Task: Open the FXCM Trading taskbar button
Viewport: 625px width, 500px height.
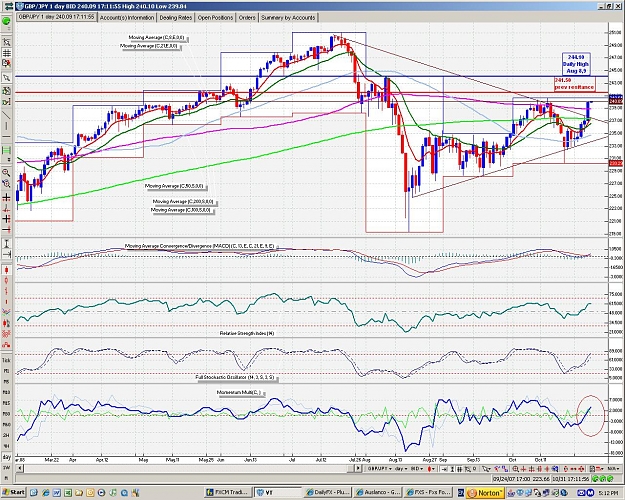Action: [x=228, y=492]
